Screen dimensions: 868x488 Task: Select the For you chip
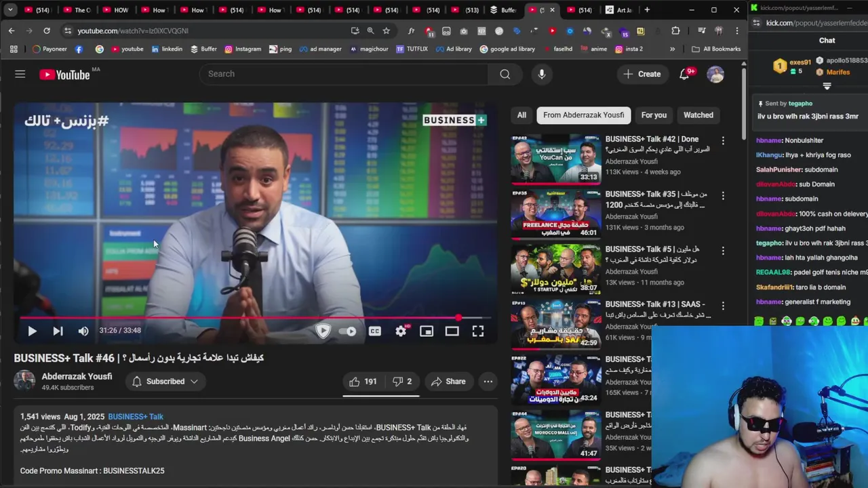coord(654,115)
